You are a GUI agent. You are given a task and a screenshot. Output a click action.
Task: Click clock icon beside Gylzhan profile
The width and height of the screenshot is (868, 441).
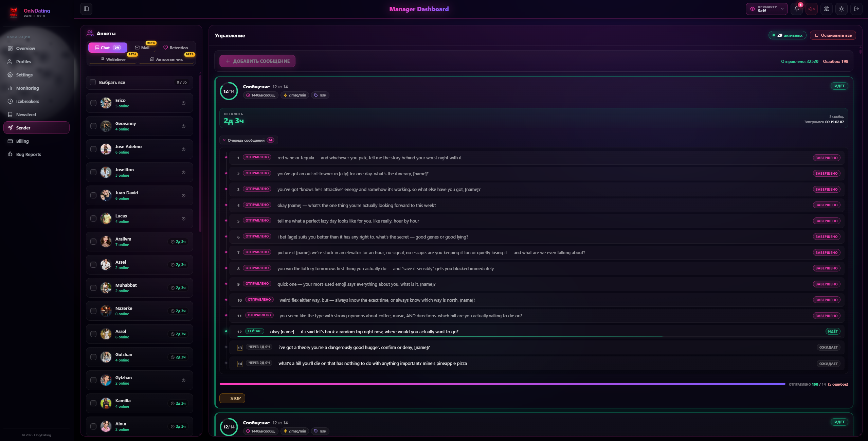[x=183, y=380]
